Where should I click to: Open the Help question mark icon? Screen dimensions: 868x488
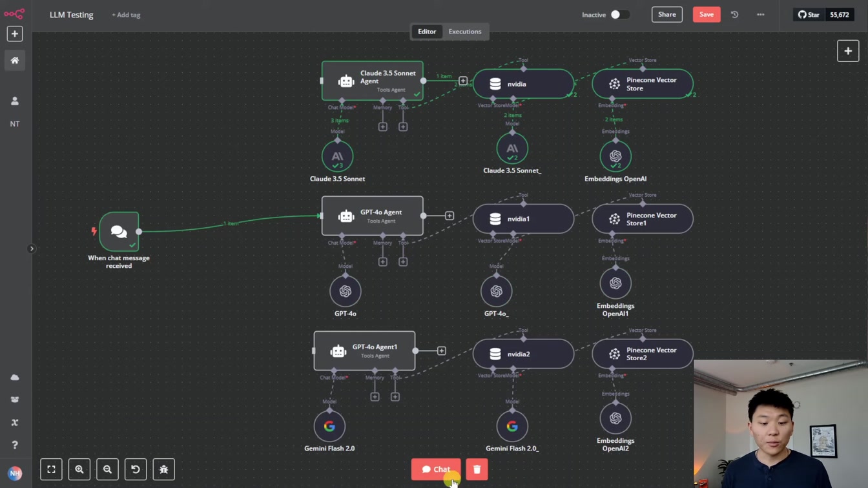click(x=14, y=445)
